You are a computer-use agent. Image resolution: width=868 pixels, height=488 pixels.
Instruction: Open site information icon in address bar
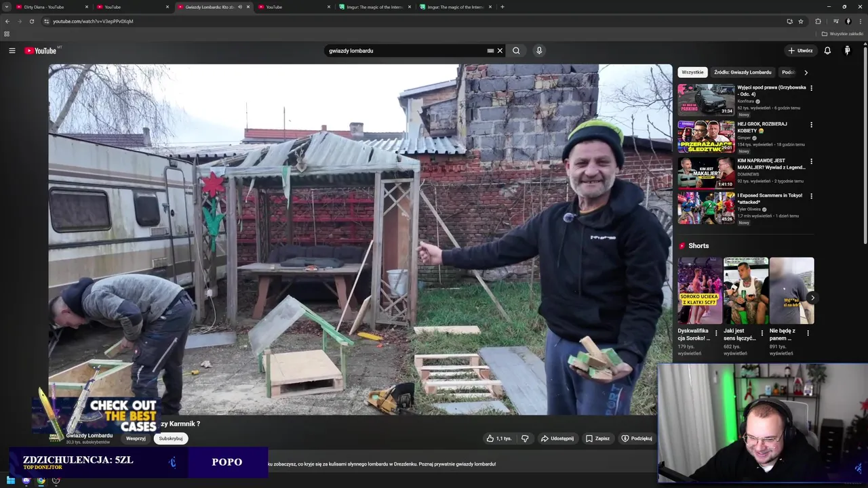(46, 21)
